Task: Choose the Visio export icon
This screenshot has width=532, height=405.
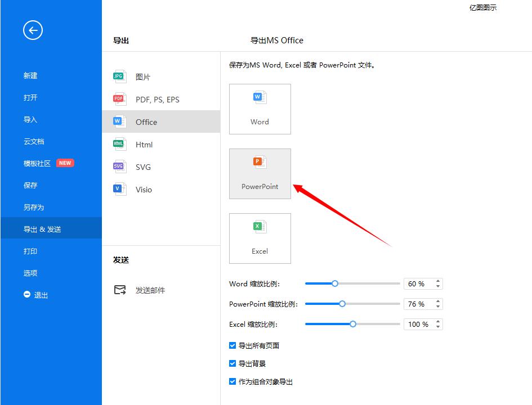Action: [x=119, y=189]
